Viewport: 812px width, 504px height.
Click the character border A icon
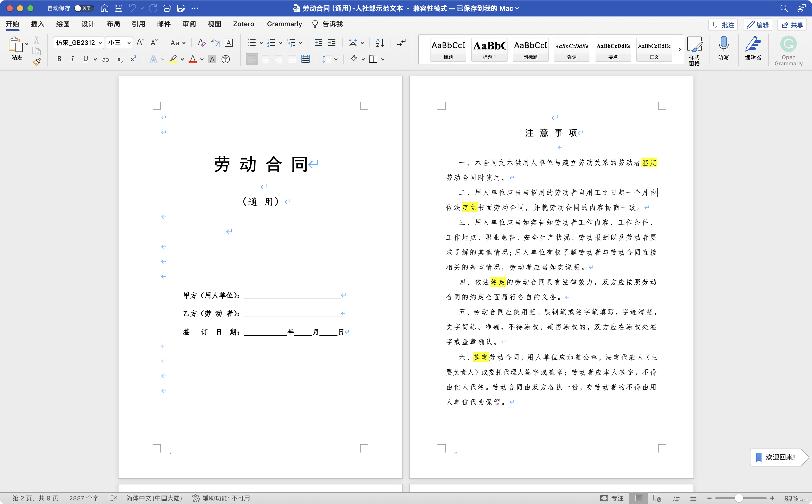point(229,43)
